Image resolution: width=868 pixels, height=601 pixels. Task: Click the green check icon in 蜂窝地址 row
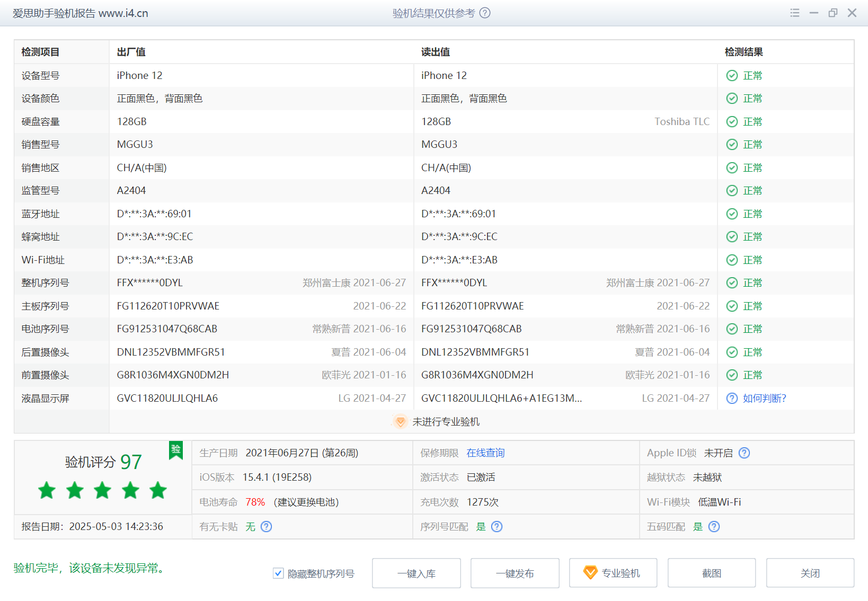click(732, 237)
